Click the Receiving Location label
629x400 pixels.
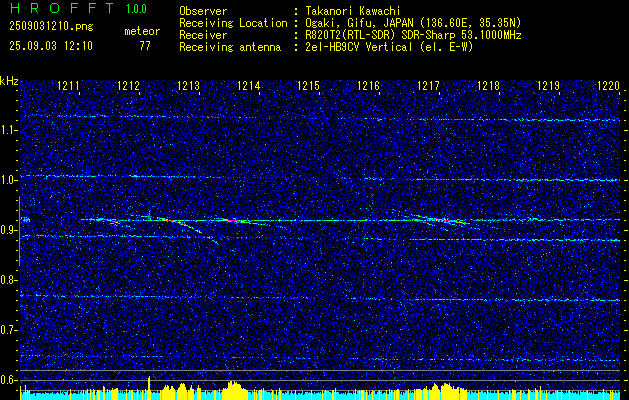coord(233,23)
